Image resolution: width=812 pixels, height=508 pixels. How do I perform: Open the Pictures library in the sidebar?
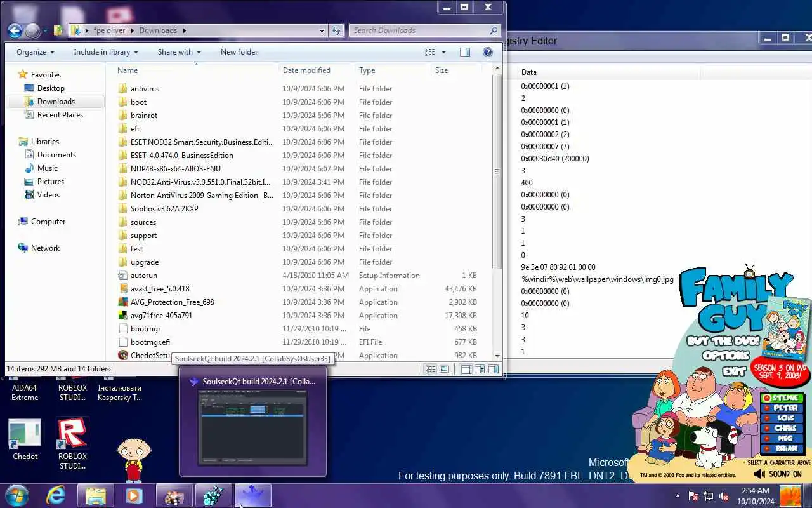pyautogui.click(x=51, y=182)
